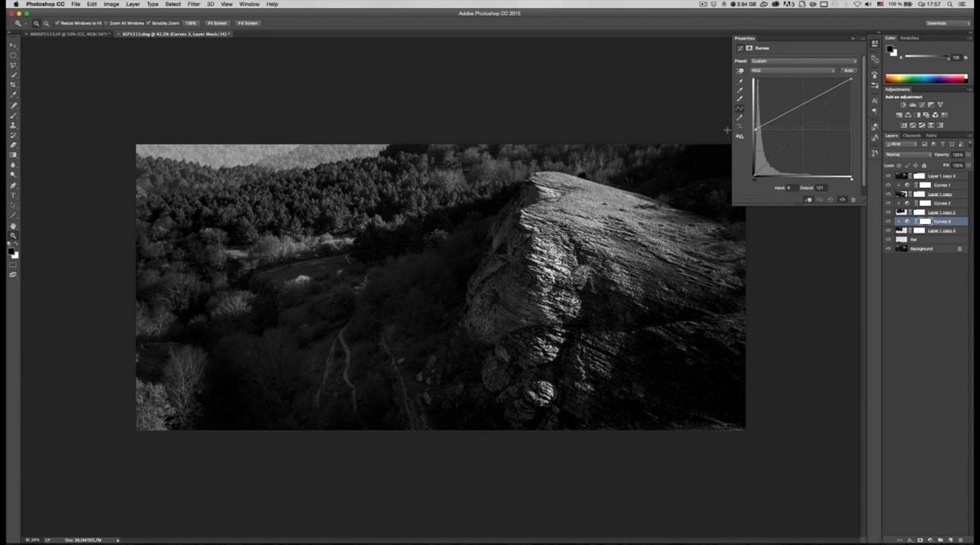Select the Lasso tool
This screenshot has width=980, height=545.
click(x=13, y=65)
